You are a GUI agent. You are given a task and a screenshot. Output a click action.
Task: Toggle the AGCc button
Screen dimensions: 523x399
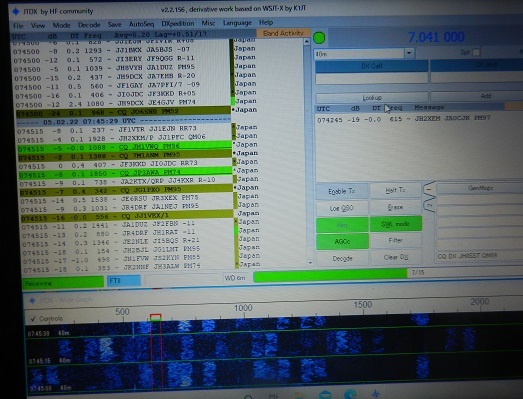(x=342, y=241)
